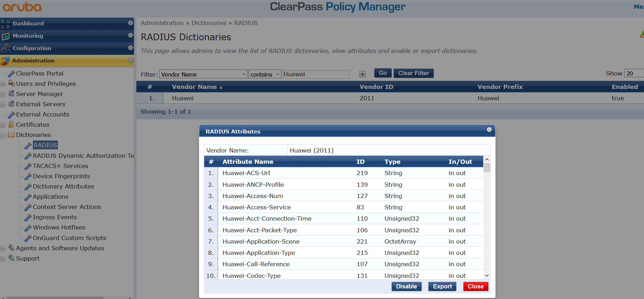Click the Monitoring section icon

point(6,36)
